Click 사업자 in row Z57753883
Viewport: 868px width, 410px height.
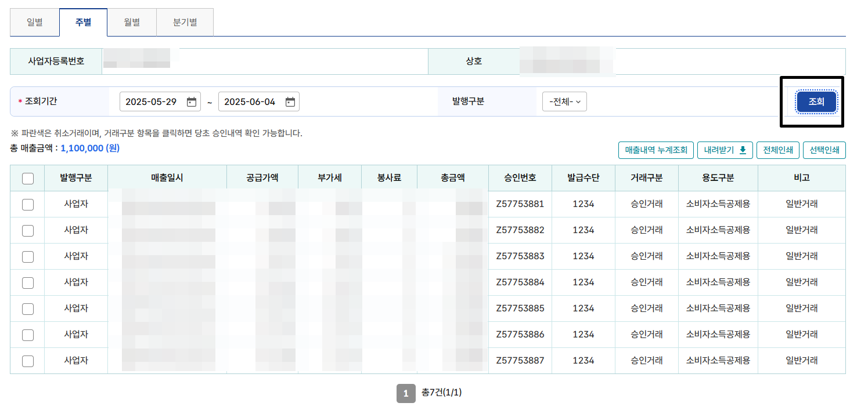76,256
